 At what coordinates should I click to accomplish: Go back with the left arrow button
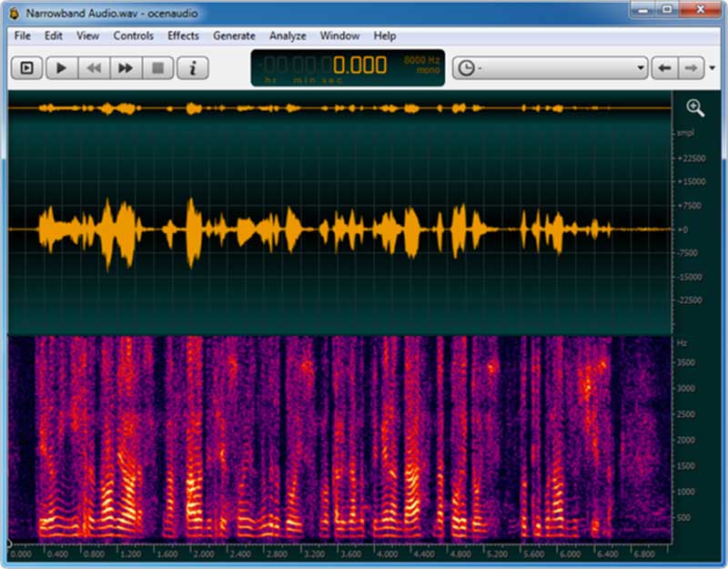(x=665, y=68)
